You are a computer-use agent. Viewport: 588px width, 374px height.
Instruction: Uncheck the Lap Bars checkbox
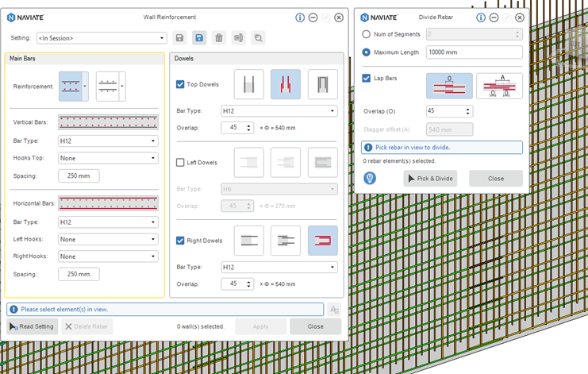pyautogui.click(x=366, y=79)
